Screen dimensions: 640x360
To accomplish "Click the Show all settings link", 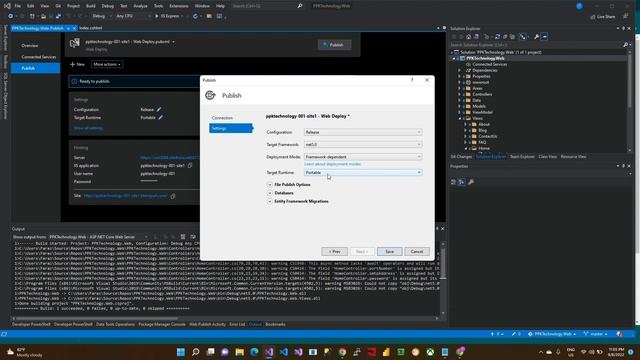I will click(88, 128).
